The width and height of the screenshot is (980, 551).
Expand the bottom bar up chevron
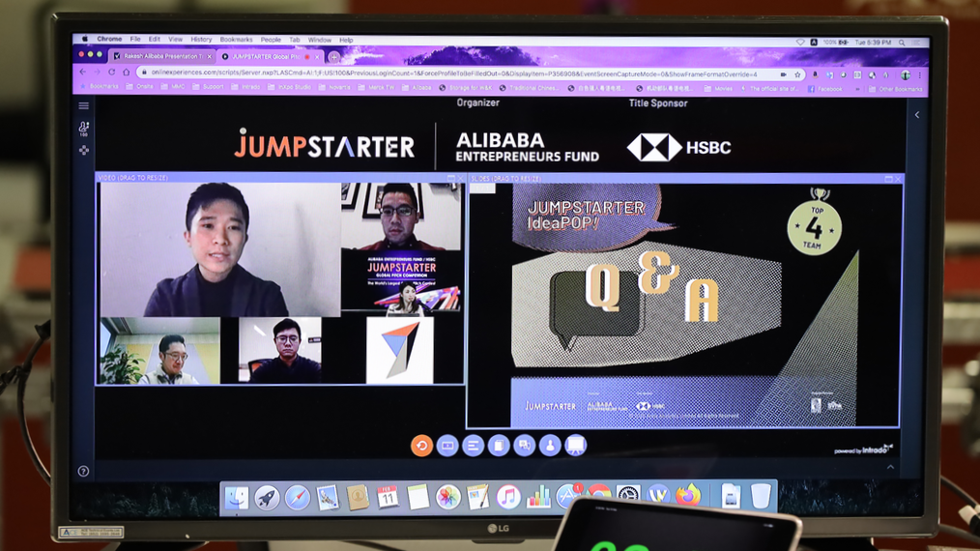891,467
